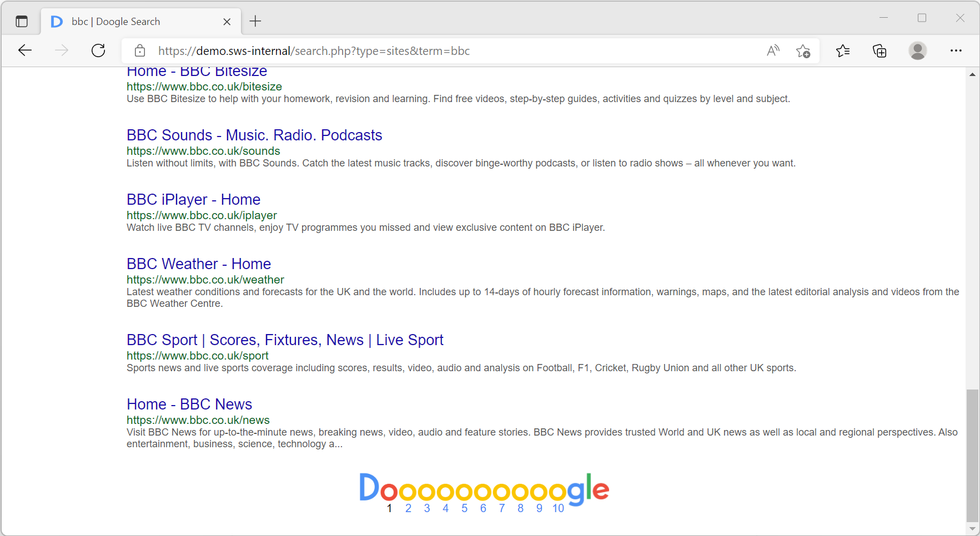Close the Doogle Search tab
The width and height of the screenshot is (980, 536).
point(227,22)
